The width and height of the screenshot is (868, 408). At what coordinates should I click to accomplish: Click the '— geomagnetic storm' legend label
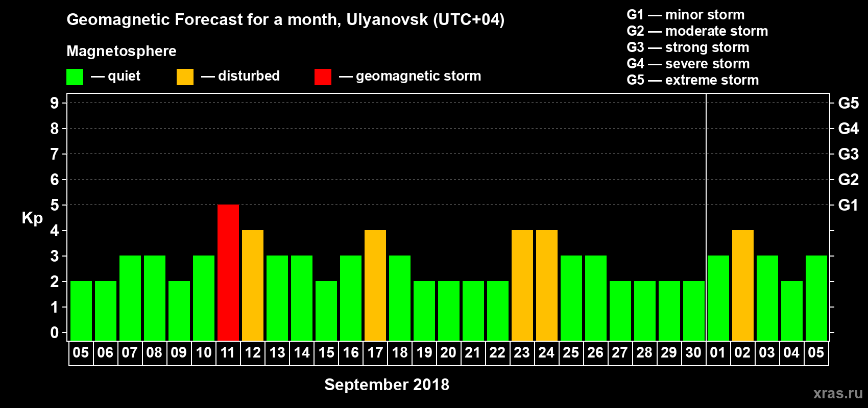coord(410,76)
